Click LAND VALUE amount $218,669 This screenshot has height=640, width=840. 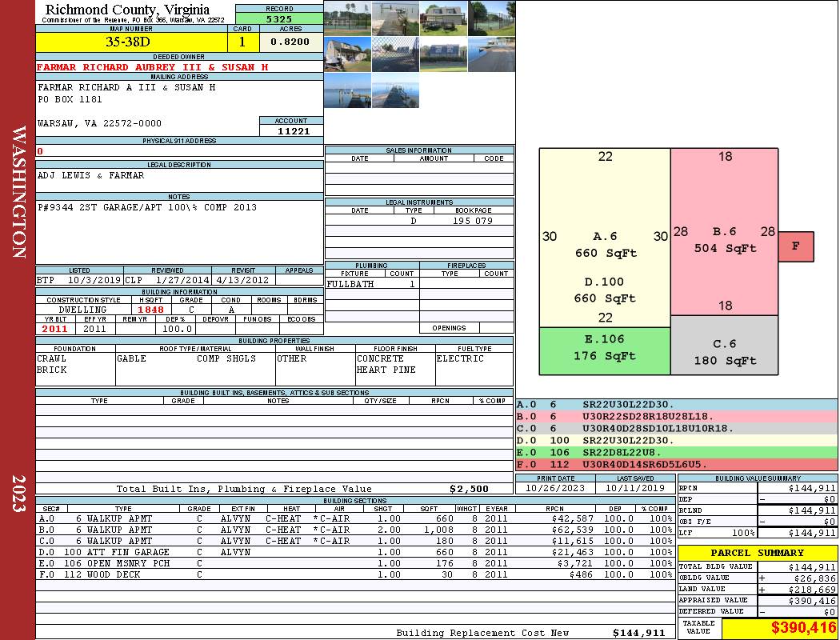coord(812,590)
